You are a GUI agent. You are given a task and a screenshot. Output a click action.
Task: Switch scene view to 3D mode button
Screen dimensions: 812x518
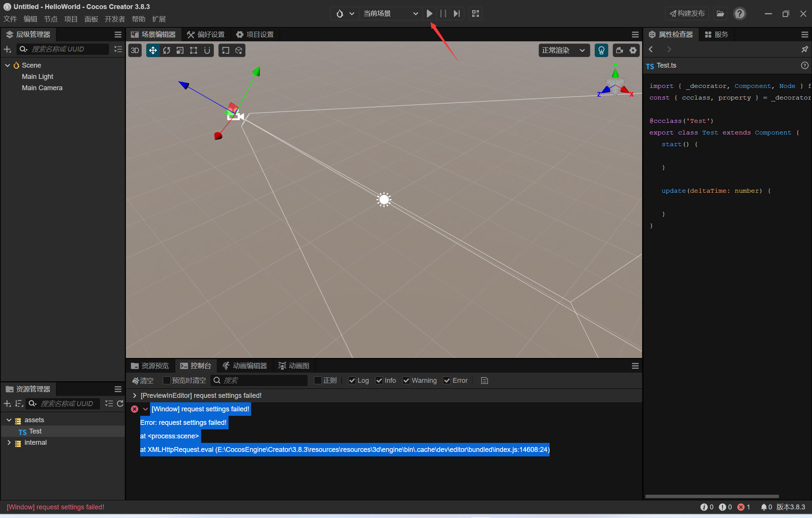pos(135,50)
